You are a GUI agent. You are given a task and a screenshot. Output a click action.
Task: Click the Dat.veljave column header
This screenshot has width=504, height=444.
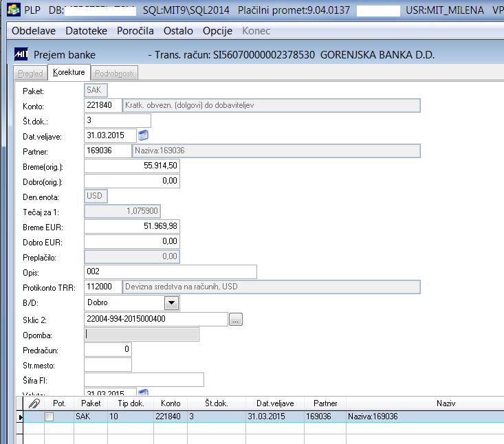click(275, 403)
